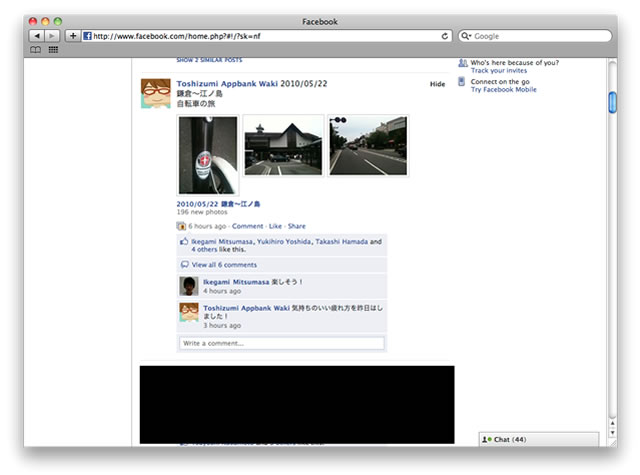Open the Try Facebook Mobile link
The image size is (640, 475).
504,89
